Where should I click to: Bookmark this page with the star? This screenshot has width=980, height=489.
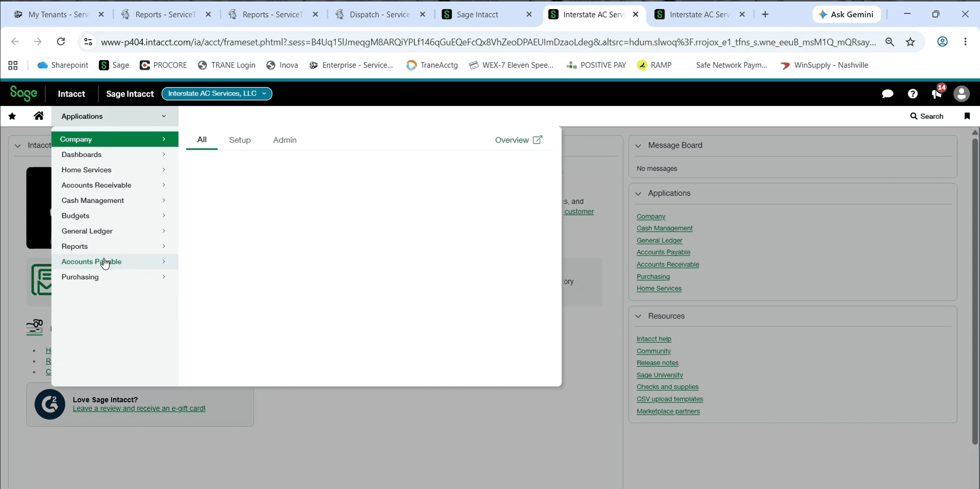tap(910, 42)
